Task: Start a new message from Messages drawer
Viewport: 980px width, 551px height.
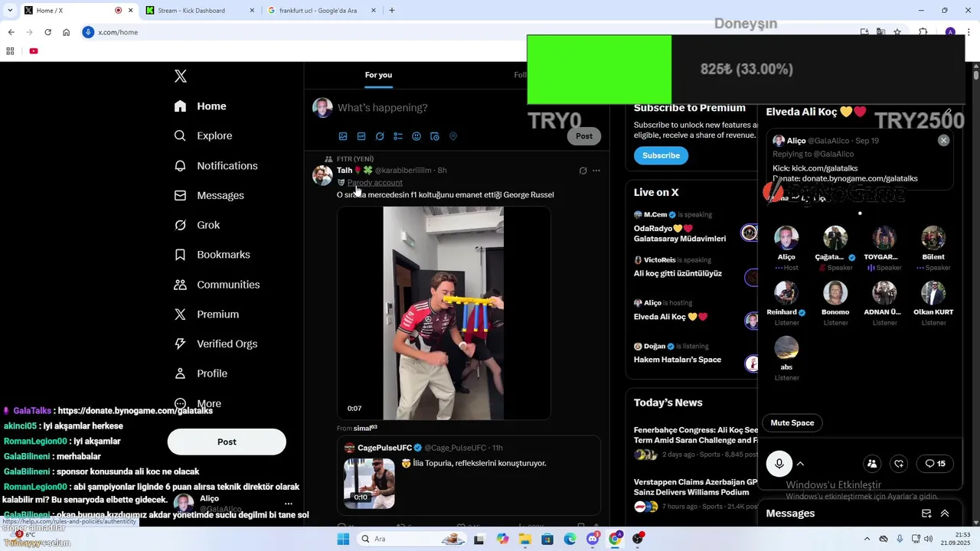Action: coord(926,514)
